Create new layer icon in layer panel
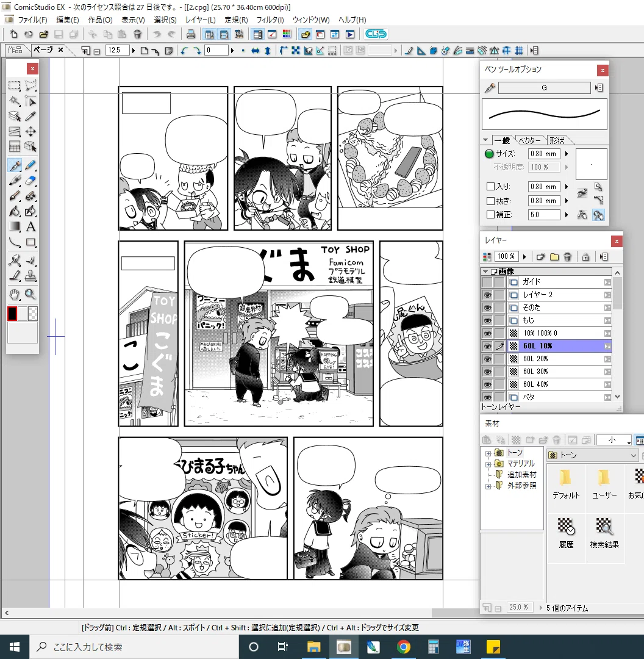The image size is (644, 659). tap(540, 256)
